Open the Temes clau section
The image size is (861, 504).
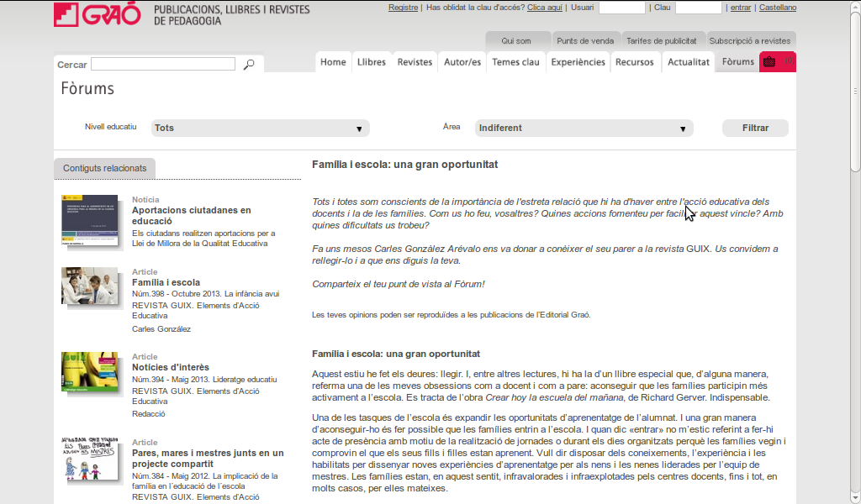coord(515,62)
